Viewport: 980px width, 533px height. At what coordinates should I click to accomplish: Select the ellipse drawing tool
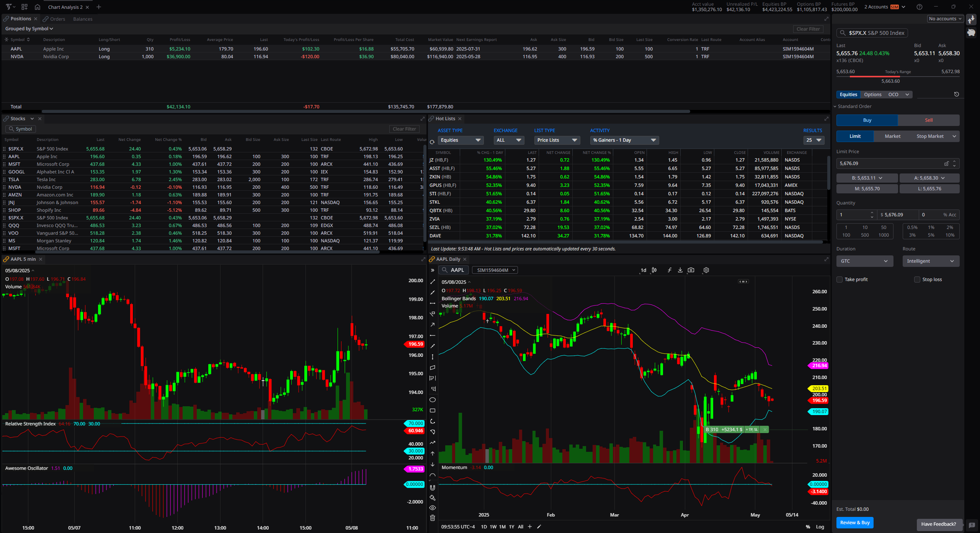point(433,400)
